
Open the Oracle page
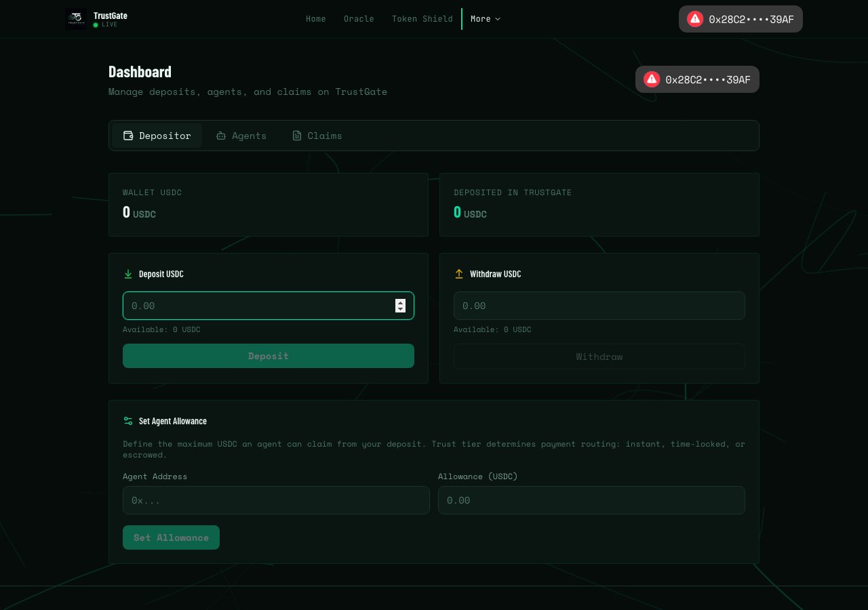[x=359, y=19]
